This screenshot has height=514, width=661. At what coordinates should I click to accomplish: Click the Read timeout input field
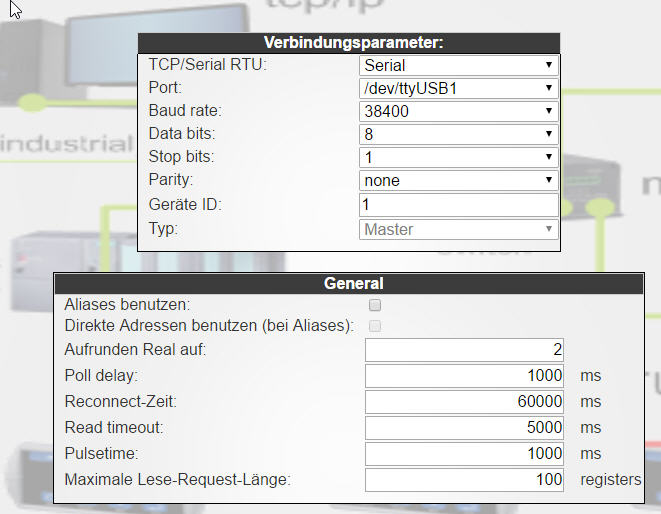coord(464,428)
